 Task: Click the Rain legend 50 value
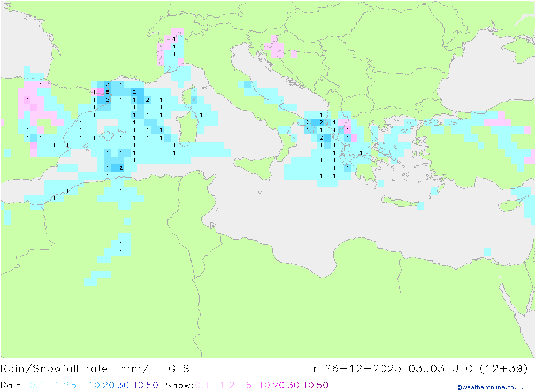tap(152, 385)
